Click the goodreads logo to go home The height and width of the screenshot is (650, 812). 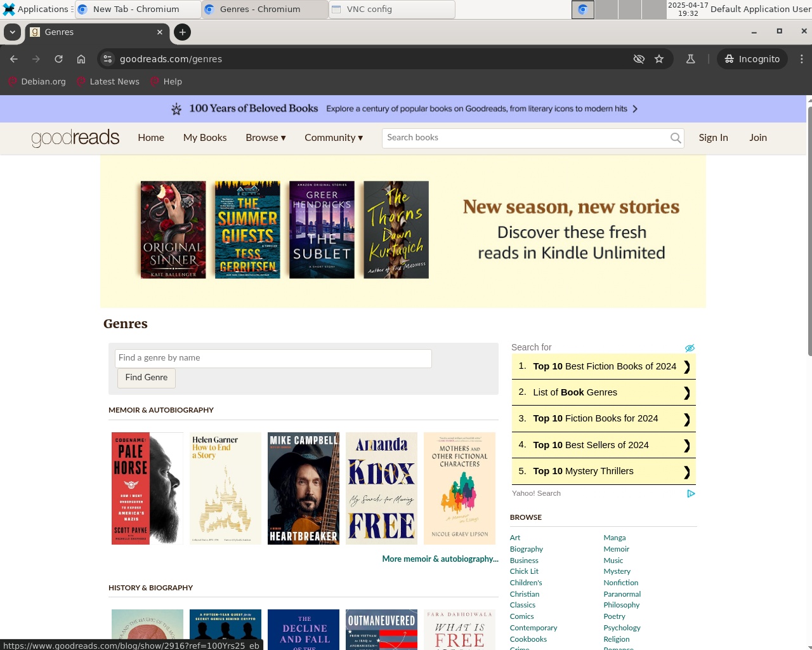(x=75, y=138)
